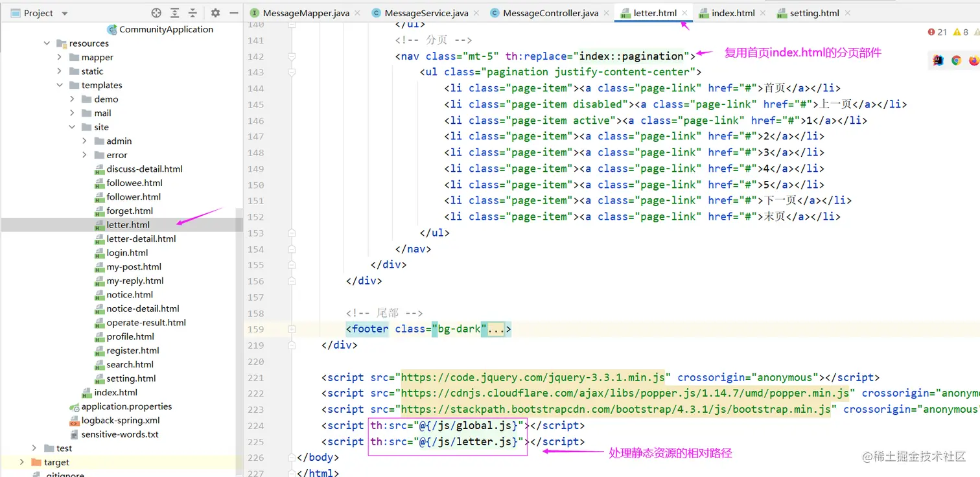This screenshot has width=980, height=477.
Task: Click the red errors indicator showing 21
Action: [x=937, y=32]
